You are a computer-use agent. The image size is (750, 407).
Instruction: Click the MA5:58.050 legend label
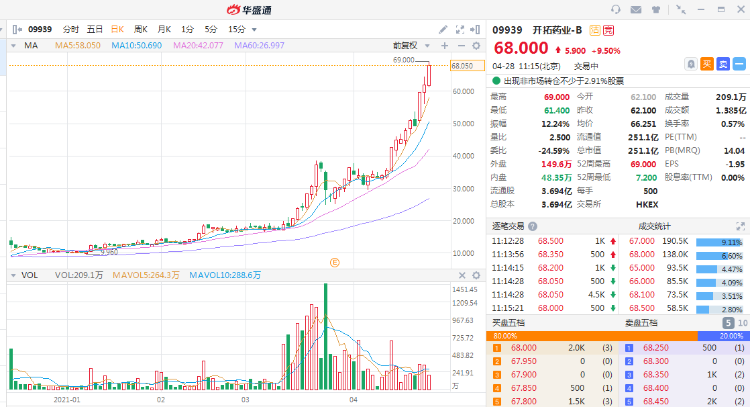(x=77, y=45)
